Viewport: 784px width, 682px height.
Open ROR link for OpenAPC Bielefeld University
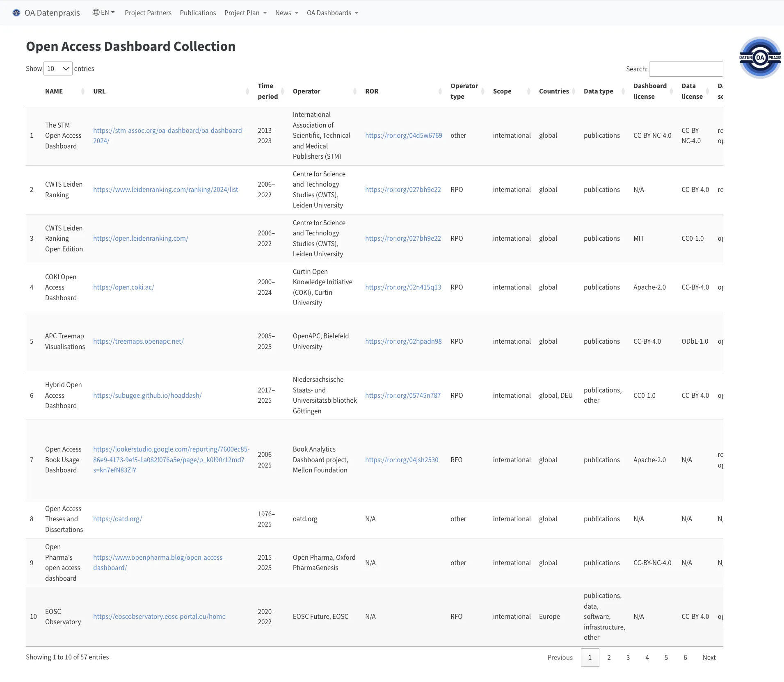click(x=403, y=341)
